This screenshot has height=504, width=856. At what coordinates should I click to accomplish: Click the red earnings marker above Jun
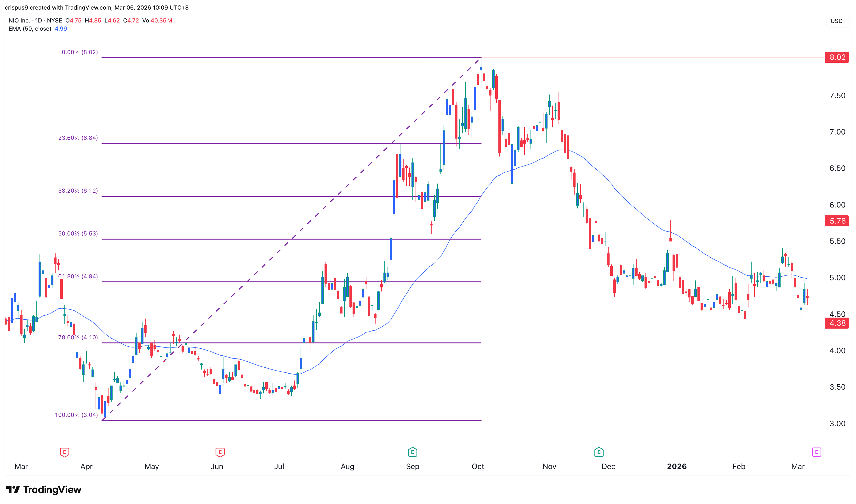[220, 452]
